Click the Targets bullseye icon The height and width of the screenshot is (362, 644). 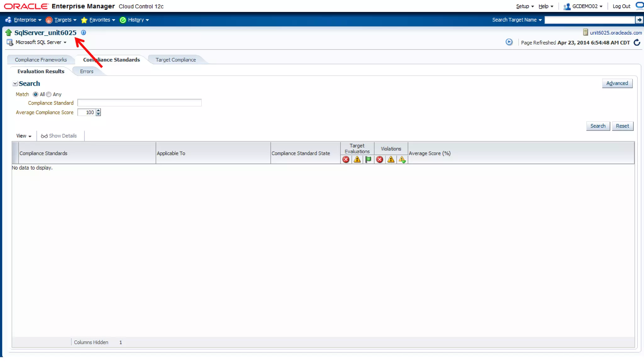(49, 20)
